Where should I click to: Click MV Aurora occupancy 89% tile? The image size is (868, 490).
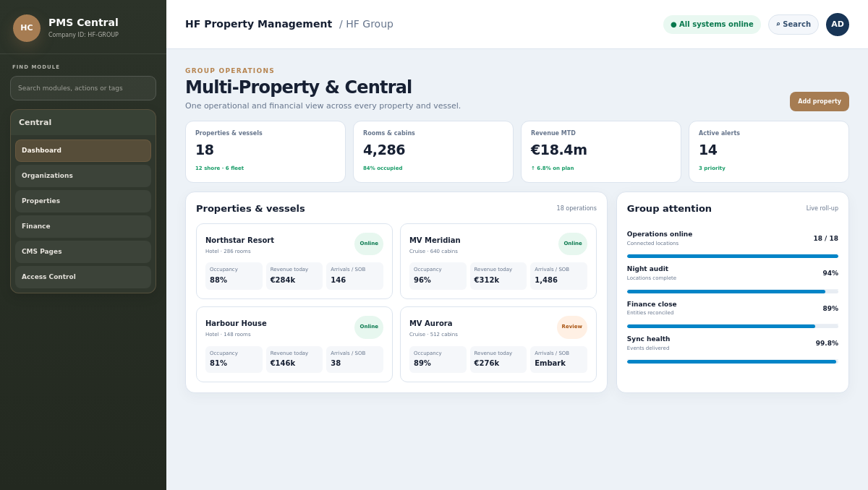[438, 359]
